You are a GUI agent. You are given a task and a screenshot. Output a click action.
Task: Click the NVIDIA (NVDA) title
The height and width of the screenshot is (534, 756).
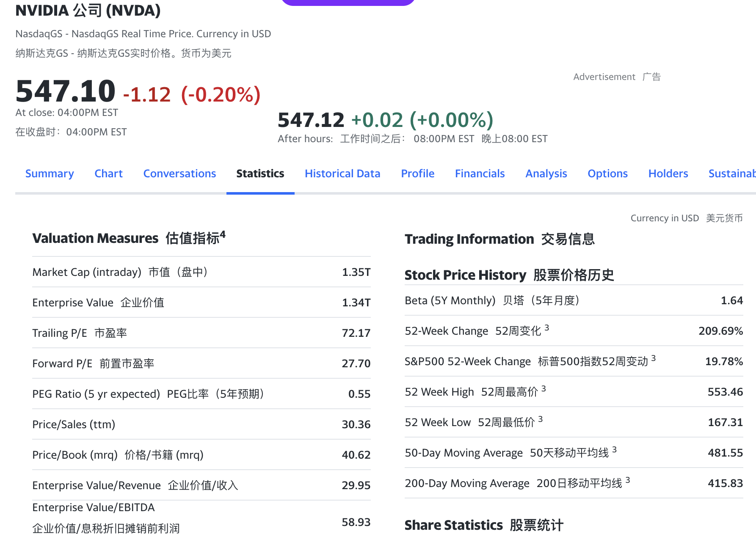click(x=88, y=10)
